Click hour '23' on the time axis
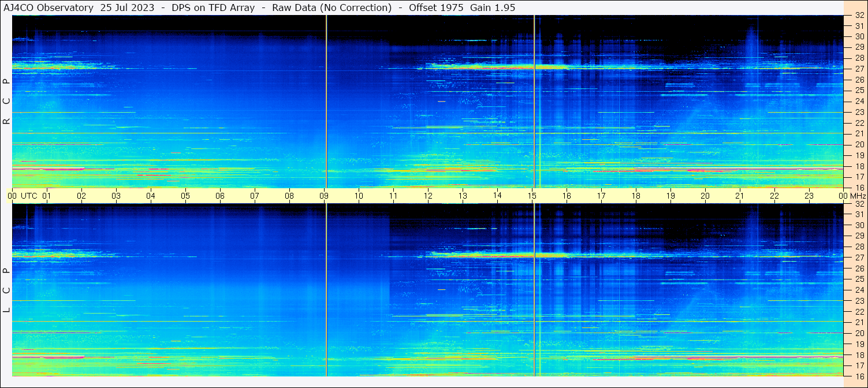The width and height of the screenshot is (868, 388). [809, 196]
